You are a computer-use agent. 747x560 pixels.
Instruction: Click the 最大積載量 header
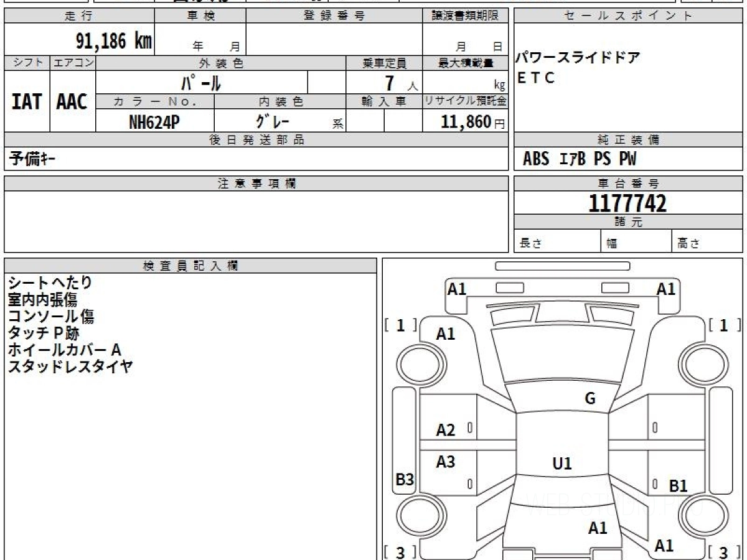[x=466, y=63]
